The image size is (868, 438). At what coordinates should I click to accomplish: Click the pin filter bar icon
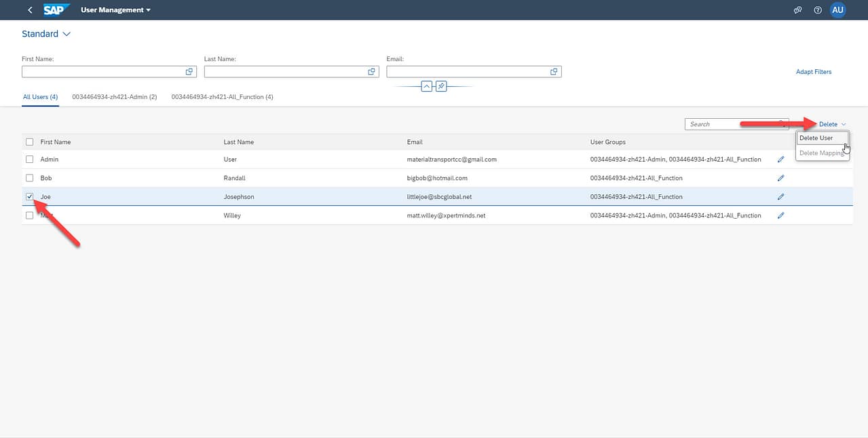pyautogui.click(x=441, y=86)
